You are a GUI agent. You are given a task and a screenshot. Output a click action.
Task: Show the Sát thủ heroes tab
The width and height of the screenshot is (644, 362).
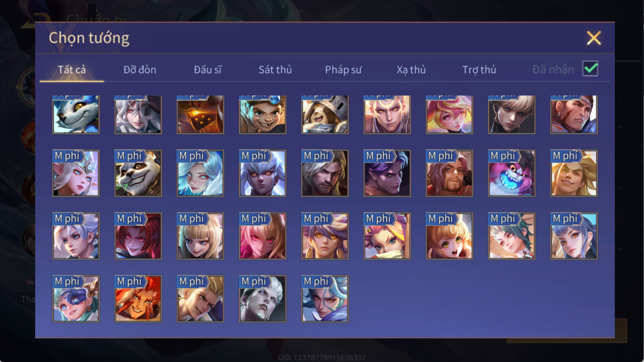[x=275, y=70]
